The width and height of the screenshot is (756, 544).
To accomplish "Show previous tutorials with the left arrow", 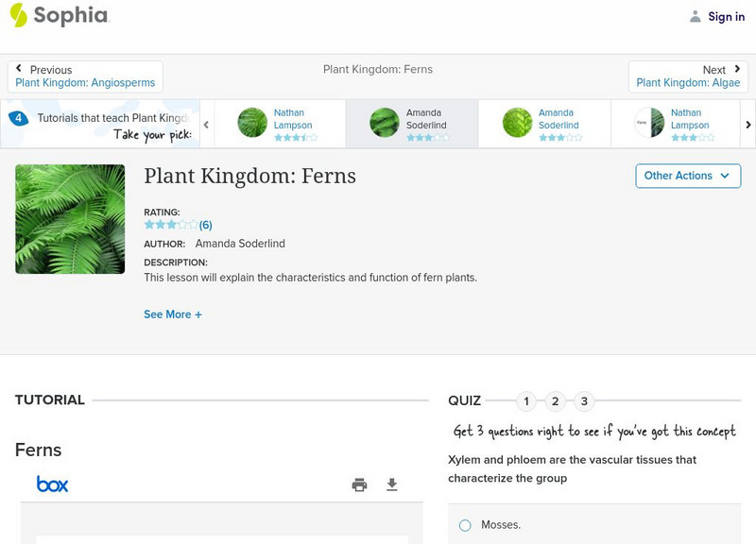I will tap(204, 124).
